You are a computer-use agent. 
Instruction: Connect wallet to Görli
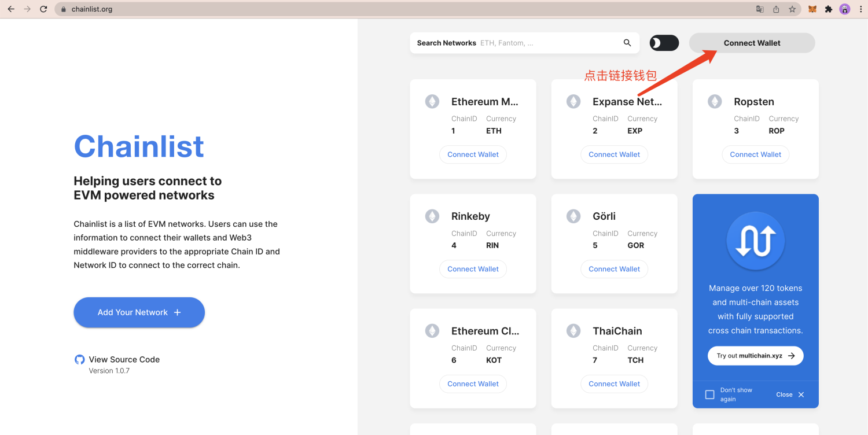pos(614,269)
